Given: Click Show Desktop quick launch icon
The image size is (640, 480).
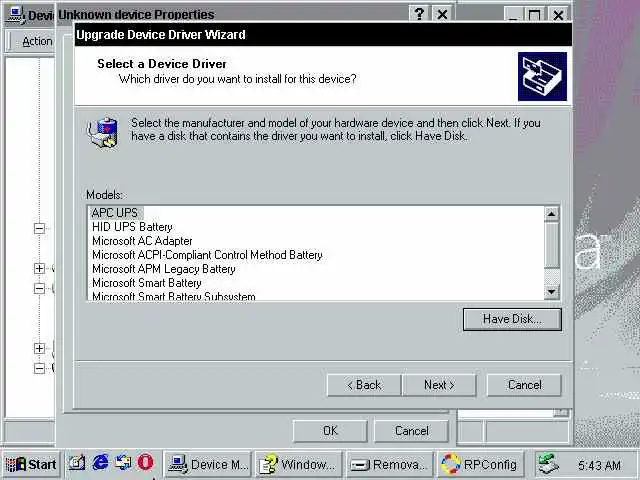Looking at the screenshot, I should coord(77,464).
